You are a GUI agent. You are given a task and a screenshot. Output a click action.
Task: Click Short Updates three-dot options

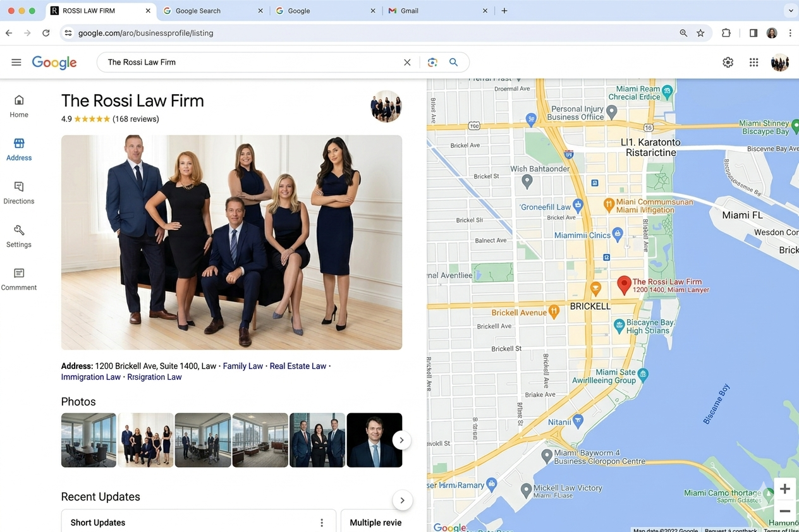tap(322, 523)
